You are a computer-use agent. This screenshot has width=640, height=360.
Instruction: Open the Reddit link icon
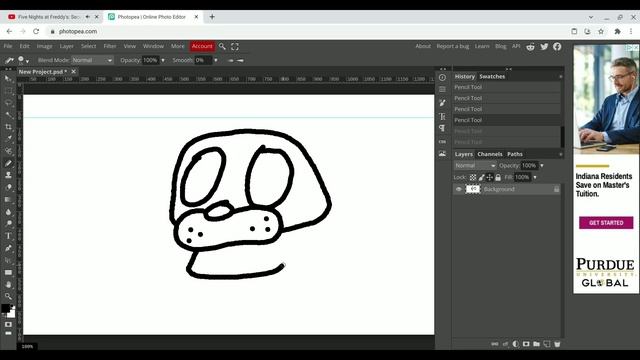[x=531, y=47]
